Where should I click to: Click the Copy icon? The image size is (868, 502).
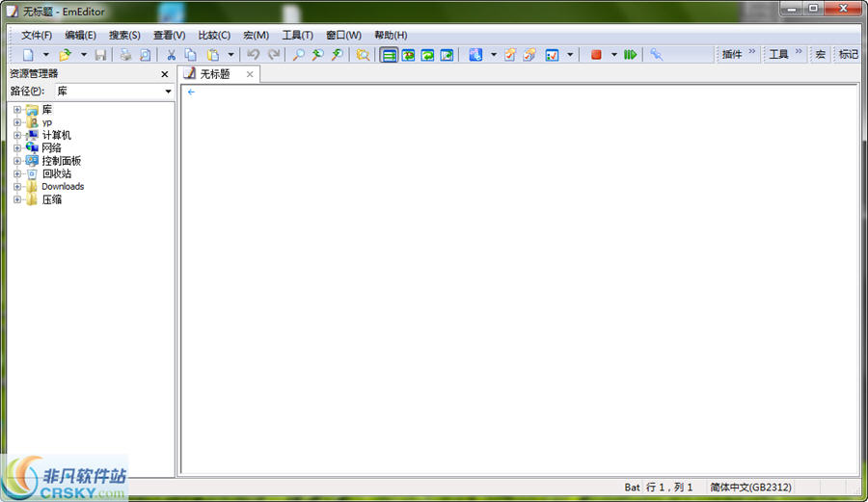(x=190, y=55)
